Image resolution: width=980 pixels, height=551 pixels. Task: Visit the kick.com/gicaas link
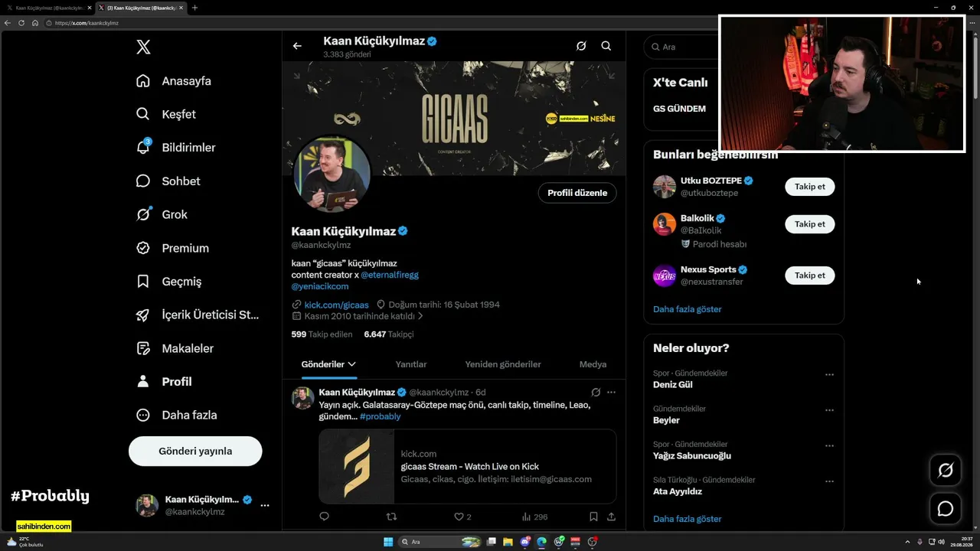337,305
